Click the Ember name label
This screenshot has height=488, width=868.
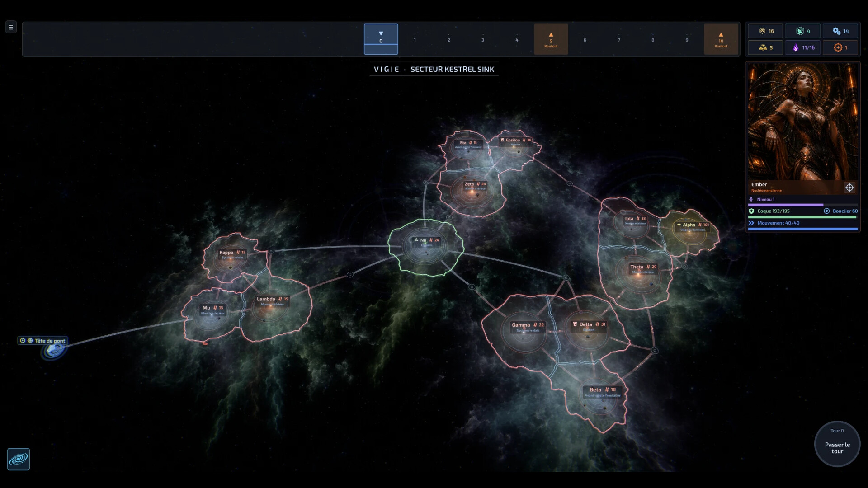click(x=759, y=184)
